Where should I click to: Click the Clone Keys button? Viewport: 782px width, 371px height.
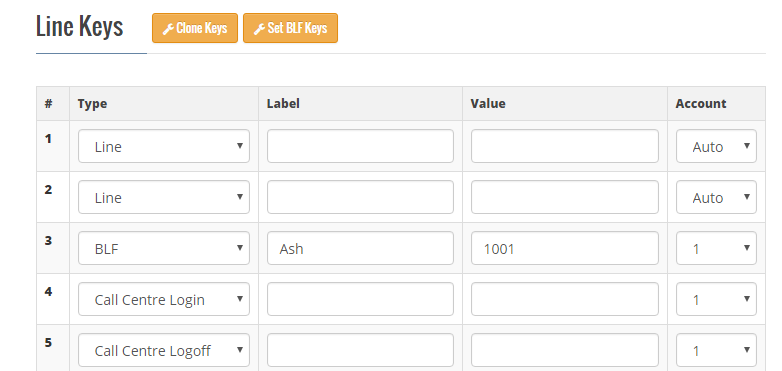pyautogui.click(x=195, y=28)
